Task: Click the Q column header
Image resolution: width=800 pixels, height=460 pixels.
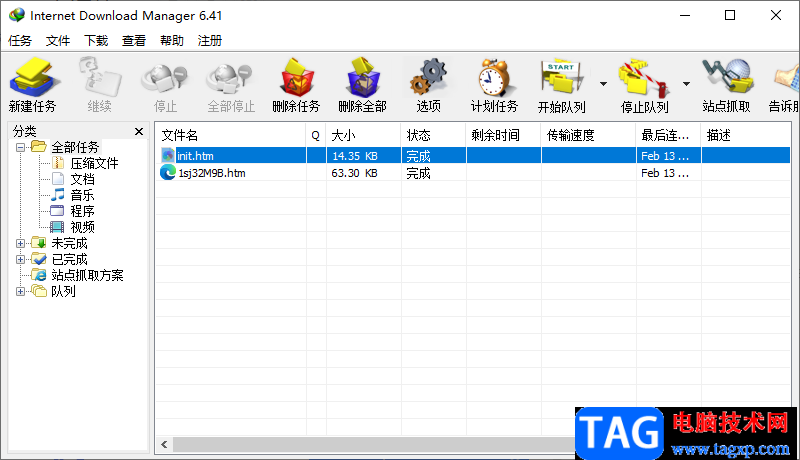Action: click(316, 135)
